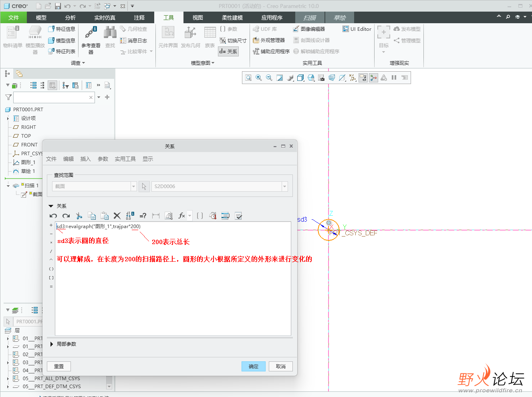
Task: Insert the equals sign operator in relations
Action: tap(51, 287)
